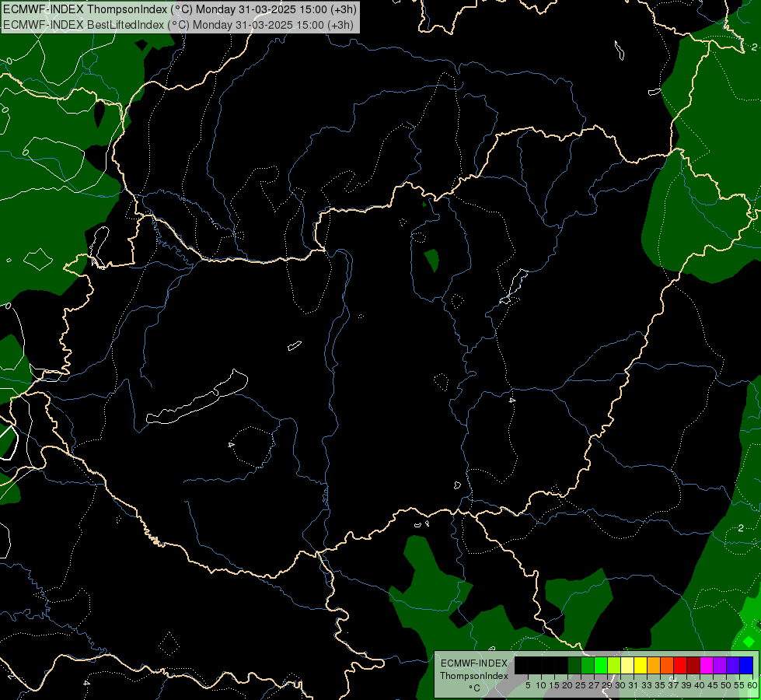Click legend tick value 50
Viewport: 761px width, 700px height.
pyautogui.click(x=725, y=685)
